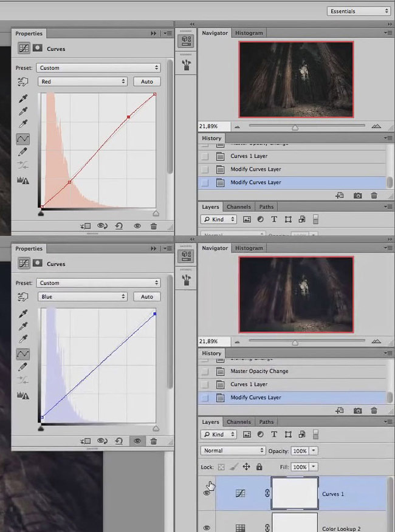Click view previous state icon below Red curve graph
This screenshot has width=395, height=532.
point(102,226)
